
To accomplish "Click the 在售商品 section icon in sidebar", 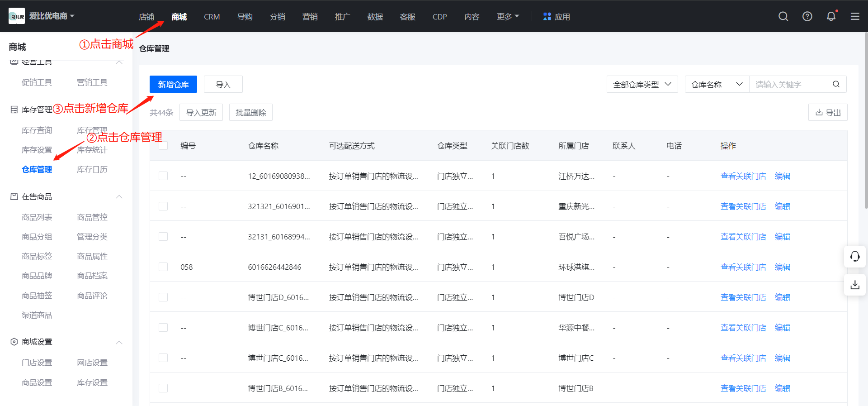I will [14, 196].
